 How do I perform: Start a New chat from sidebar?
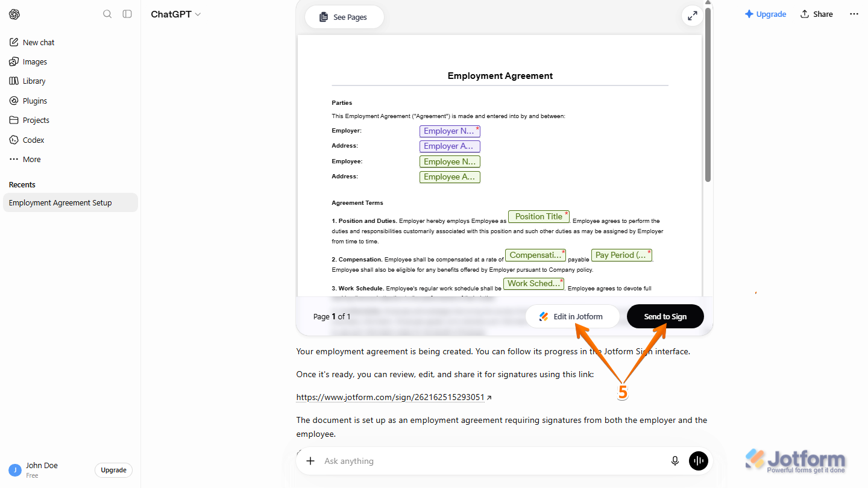click(71, 42)
